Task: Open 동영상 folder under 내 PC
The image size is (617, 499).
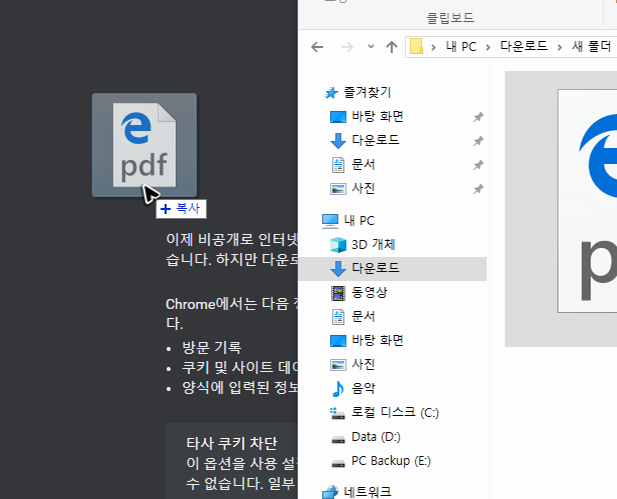Action: pyautogui.click(x=369, y=292)
